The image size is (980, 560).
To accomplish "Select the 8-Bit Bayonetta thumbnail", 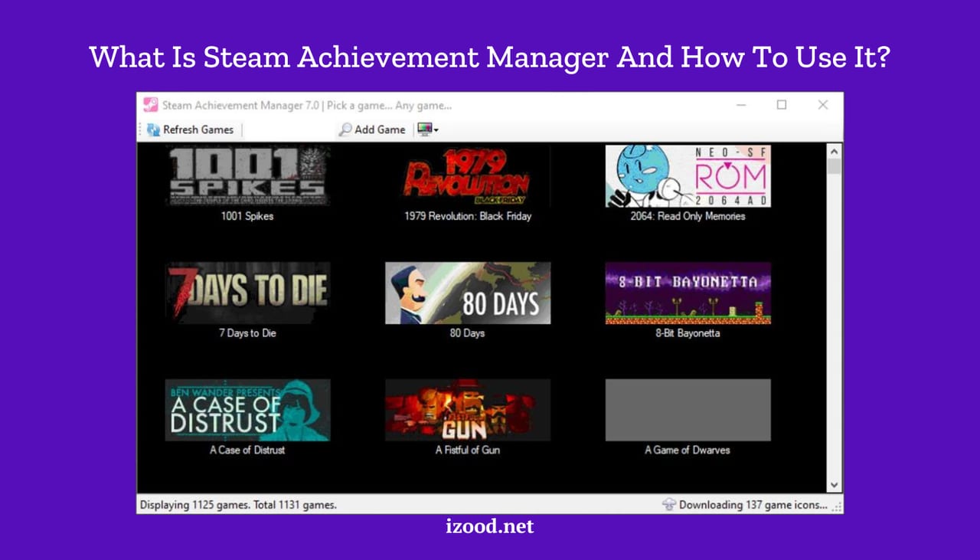I will [x=688, y=293].
